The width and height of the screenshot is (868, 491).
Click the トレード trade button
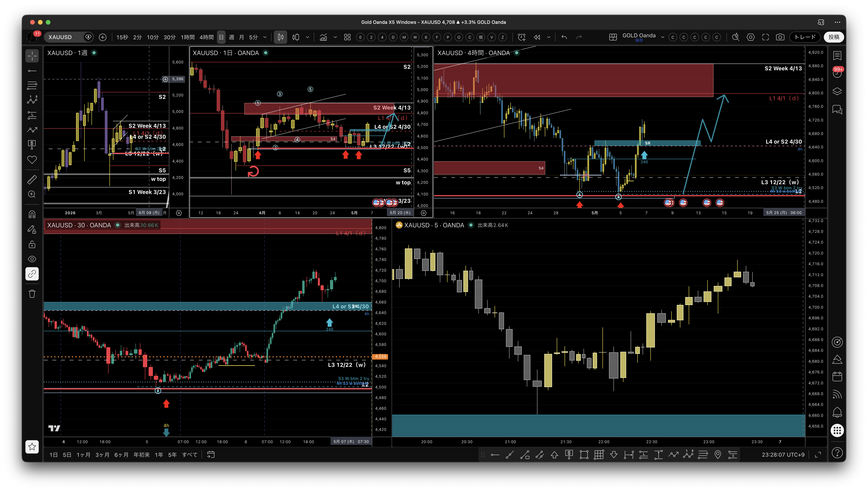coord(805,37)
